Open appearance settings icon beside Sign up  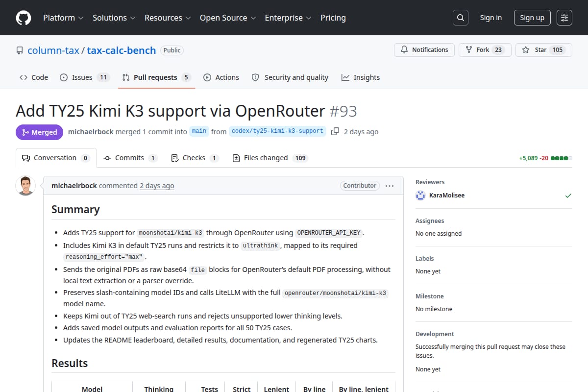point(564,18)
